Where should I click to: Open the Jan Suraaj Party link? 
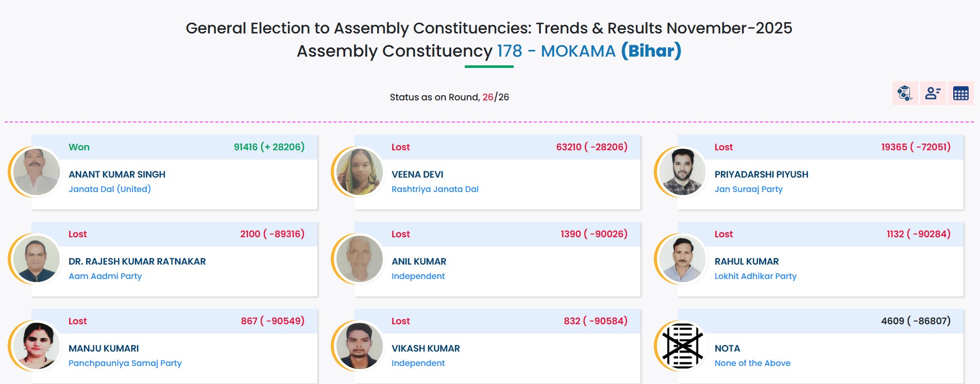(748, 189)
